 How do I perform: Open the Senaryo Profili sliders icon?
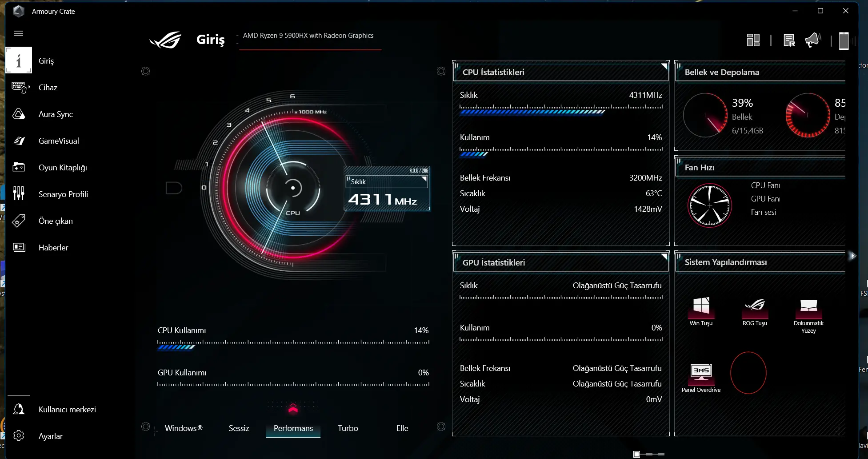coord(19,194)
